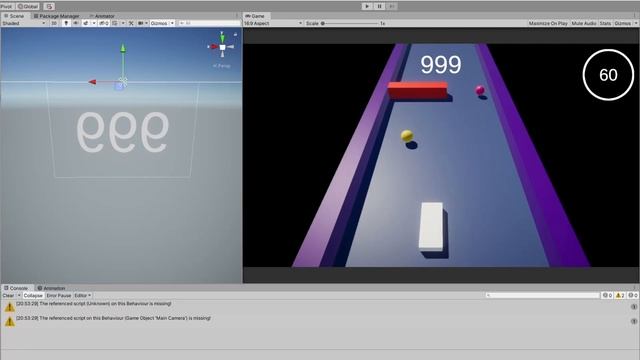Image resolution: width=640 pixels, height=360 pixels.
Task: Open Game panel options menu (three dots)
Action: click(x=636, y=16)
